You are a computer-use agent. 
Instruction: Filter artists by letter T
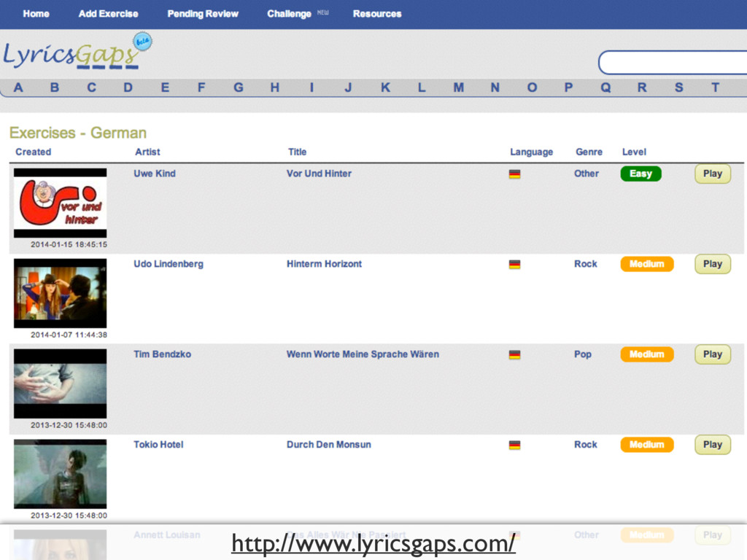click(x=715, y=87)
